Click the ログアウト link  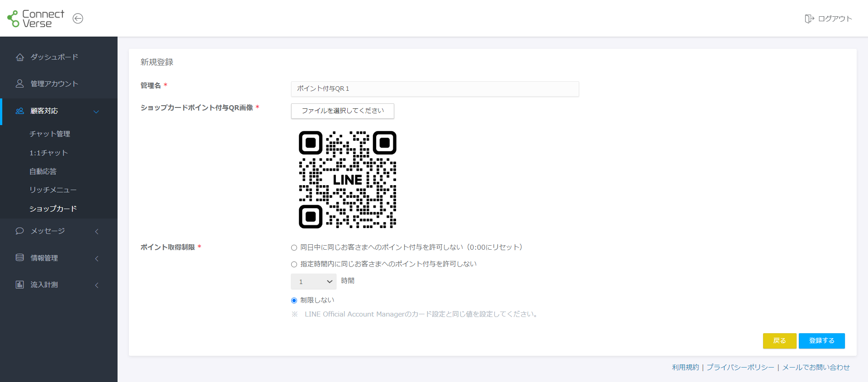tap(835, 19)
